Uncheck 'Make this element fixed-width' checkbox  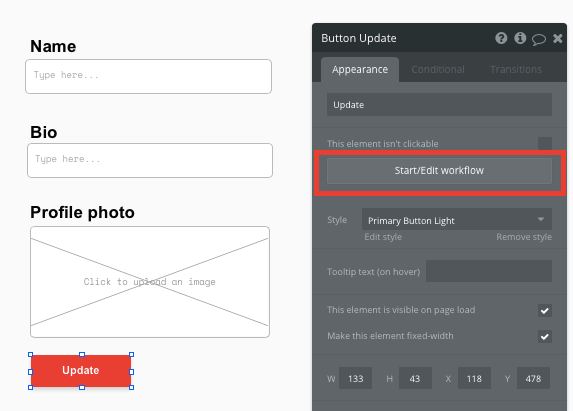544,336
